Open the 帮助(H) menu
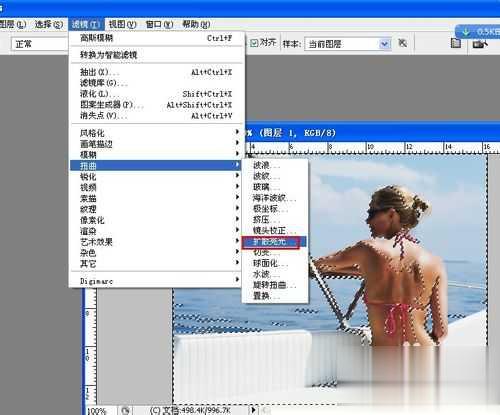Image resolution: width=500 pixels, height=415 pixels. tap(196, 24)
